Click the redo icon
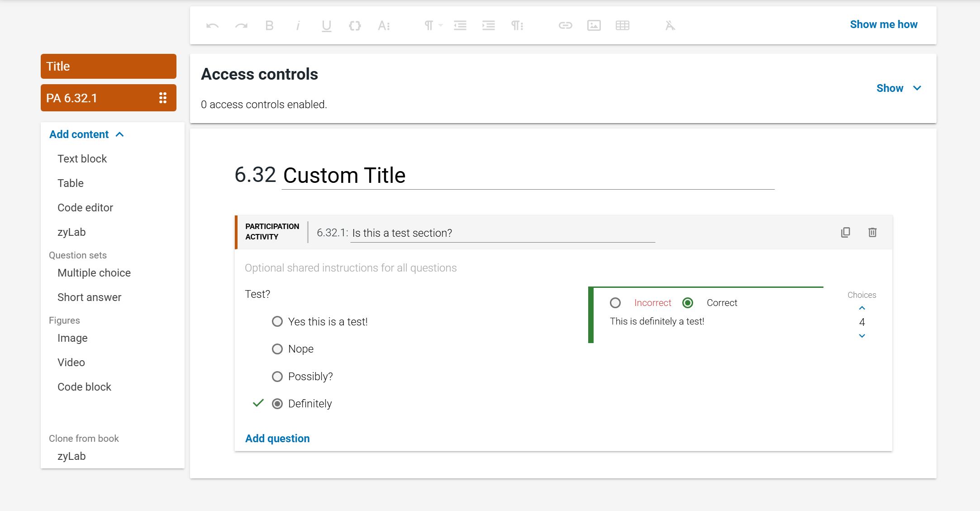The height and width of the screenshot is (511, 980). pyautogui.click(x=241, y=26)
